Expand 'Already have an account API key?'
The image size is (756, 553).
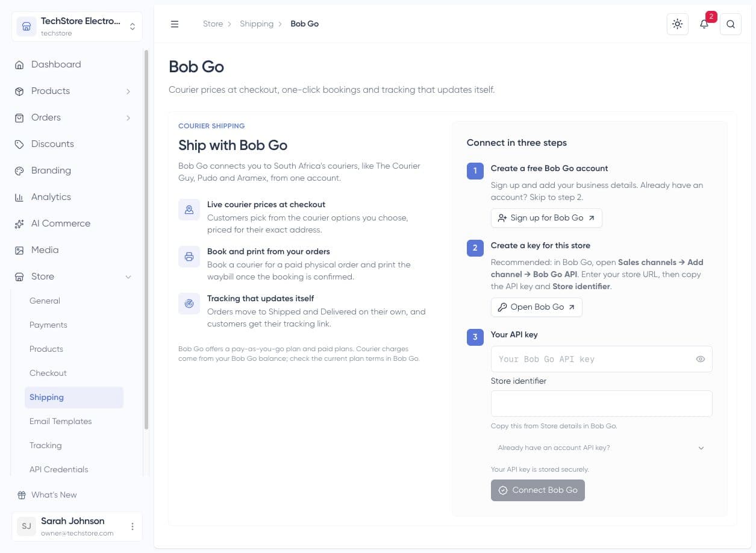click(601, 448)
